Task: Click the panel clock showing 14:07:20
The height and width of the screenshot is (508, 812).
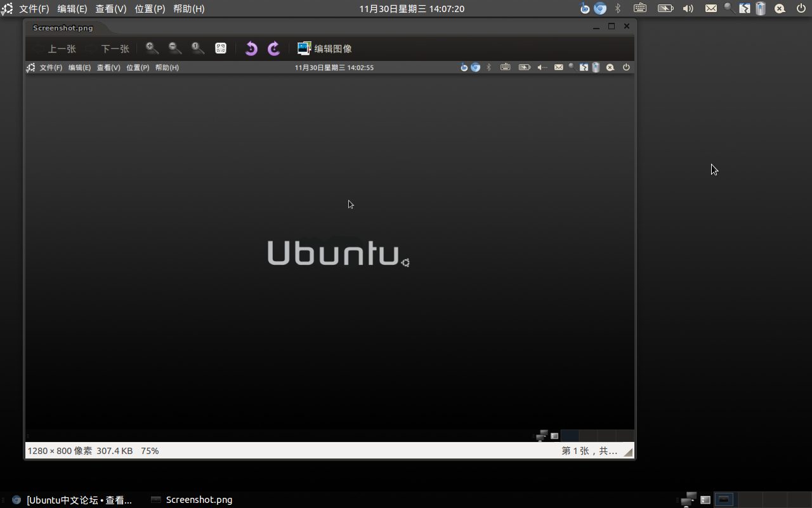Action: click(x=412, y=9)
